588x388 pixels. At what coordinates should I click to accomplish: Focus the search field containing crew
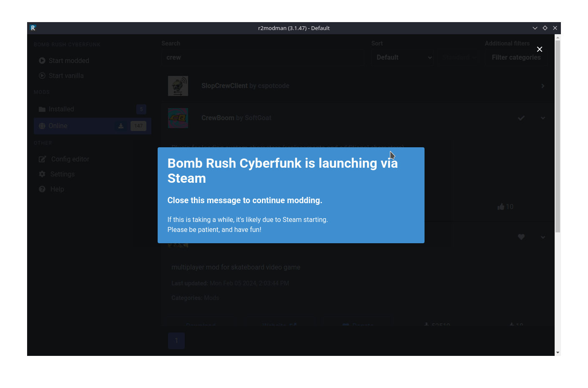[x=263, y=57]
